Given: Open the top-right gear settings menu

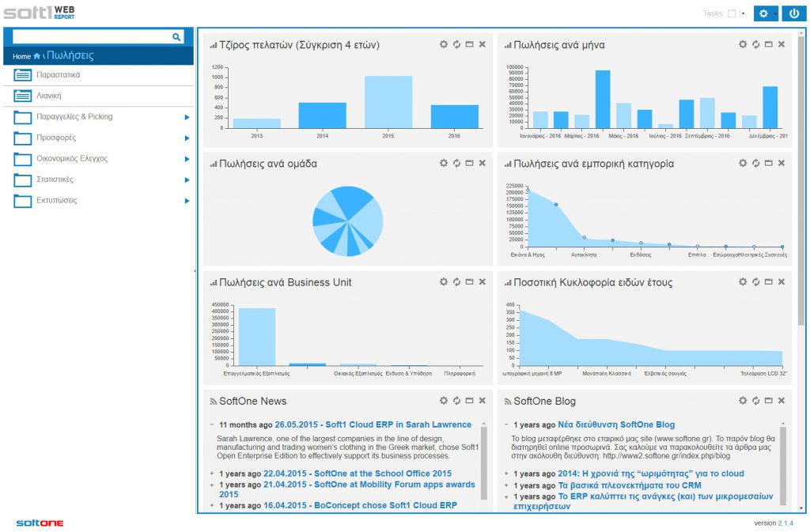Looking at the screenshot, I should point(766,13).
